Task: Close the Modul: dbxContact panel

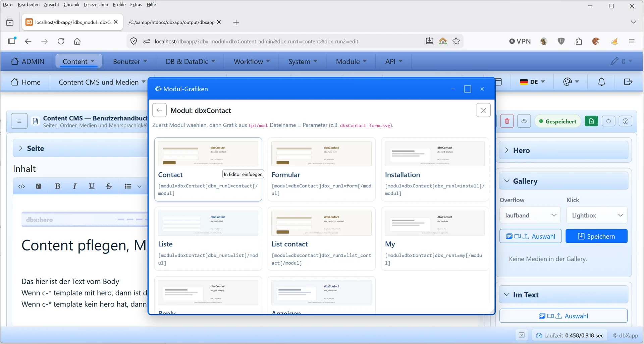Action: tap(483, 110)
